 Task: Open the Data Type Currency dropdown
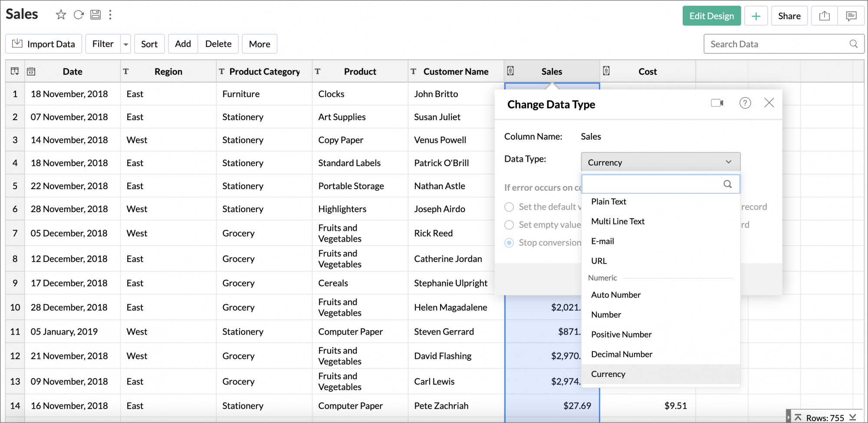coord(660,162)
